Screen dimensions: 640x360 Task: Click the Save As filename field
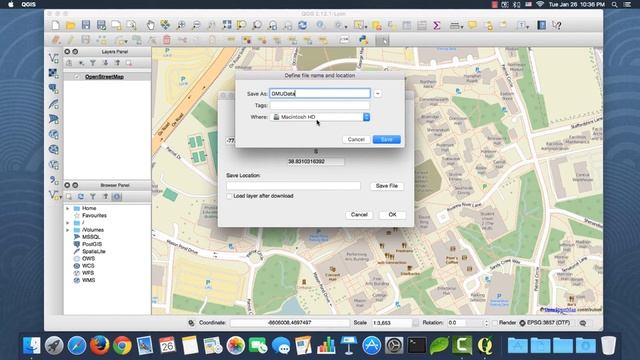pyautogui.click(x=320, y=94)
